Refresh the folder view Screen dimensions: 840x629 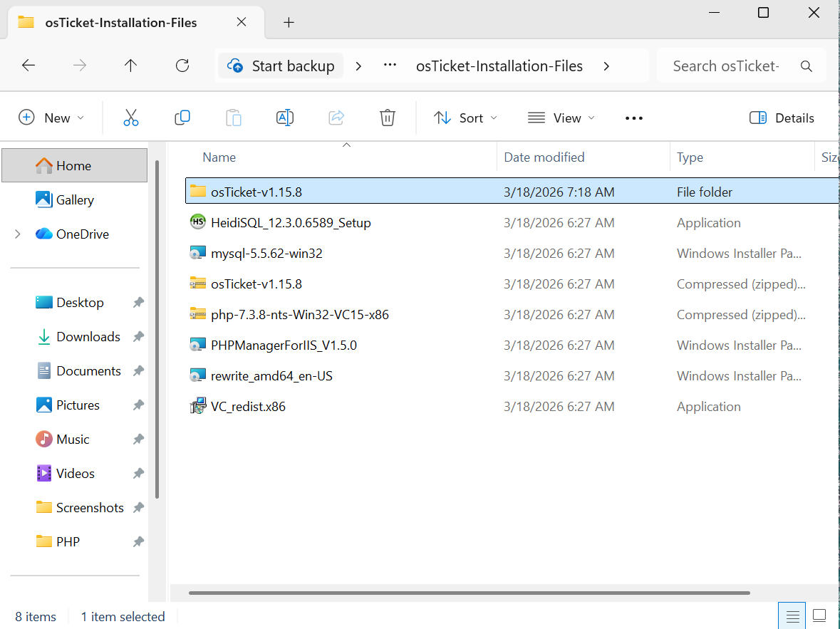coord(182,66)
